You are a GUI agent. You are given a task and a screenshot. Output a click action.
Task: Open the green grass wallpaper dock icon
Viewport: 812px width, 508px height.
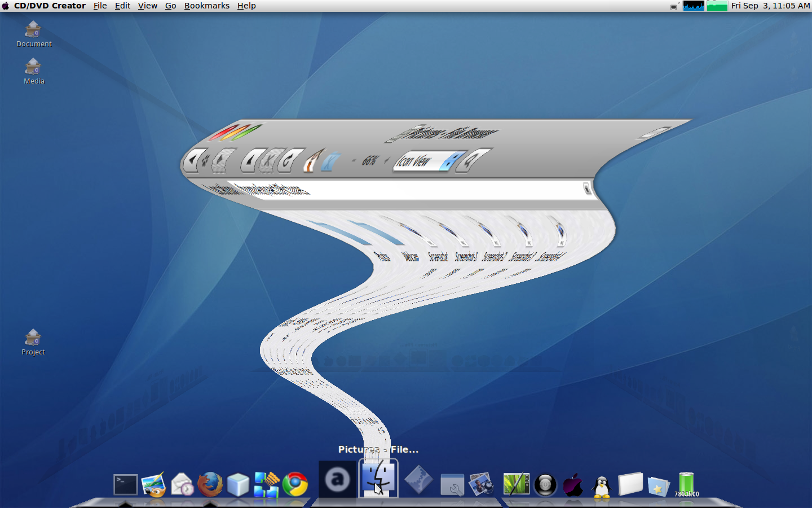point(516,484)
